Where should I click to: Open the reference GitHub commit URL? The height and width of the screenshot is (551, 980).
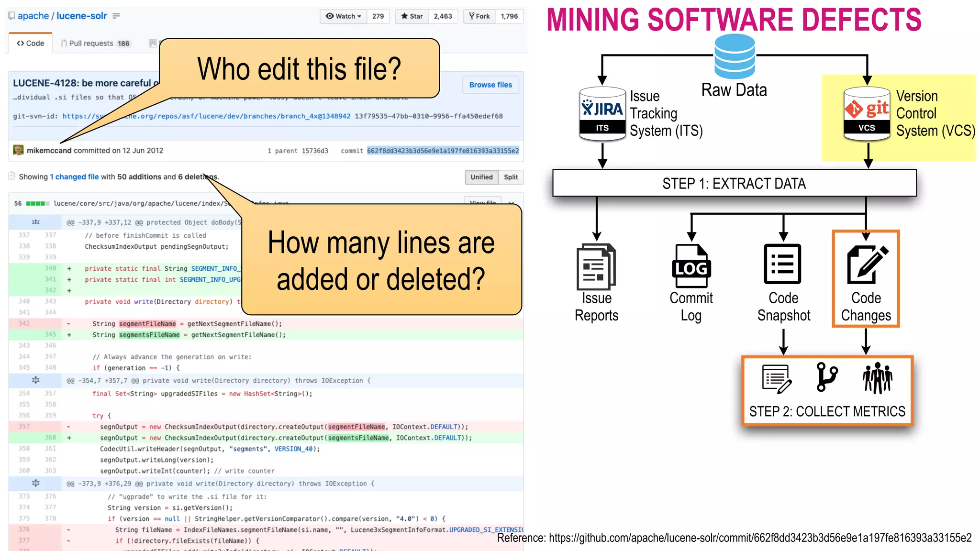click(x=760, y=538)
